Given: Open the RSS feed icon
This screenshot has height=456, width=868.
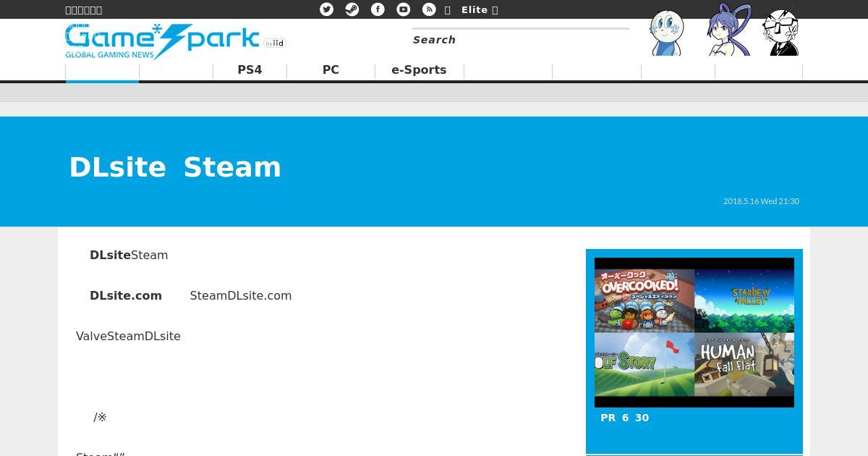Looking at the screenshot, I should point(429,9).
